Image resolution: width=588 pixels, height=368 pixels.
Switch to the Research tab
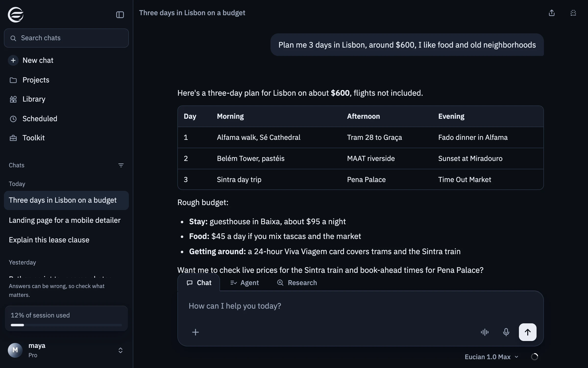pos(297,283)
